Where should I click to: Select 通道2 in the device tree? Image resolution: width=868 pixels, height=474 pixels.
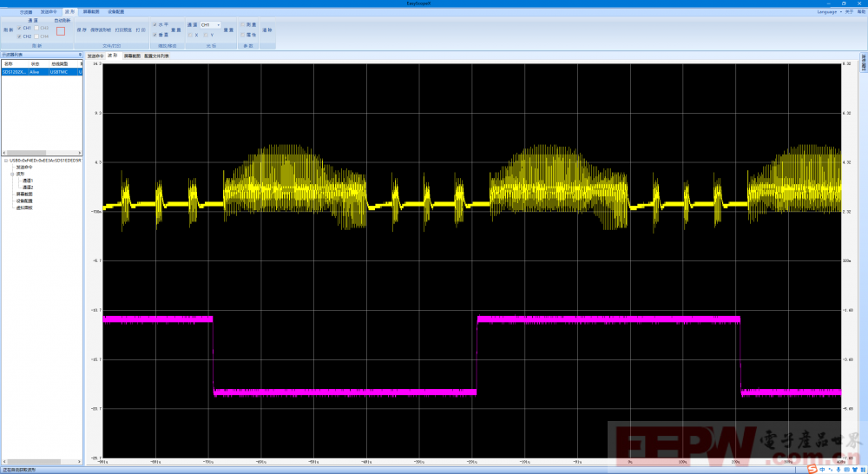[x=28, y=188]
